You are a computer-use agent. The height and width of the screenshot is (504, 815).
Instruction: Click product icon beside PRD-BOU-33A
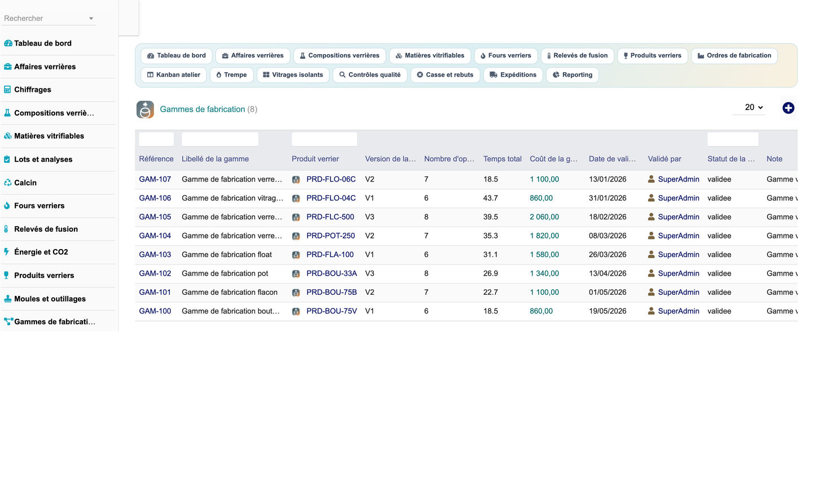(x=296, y=274)
